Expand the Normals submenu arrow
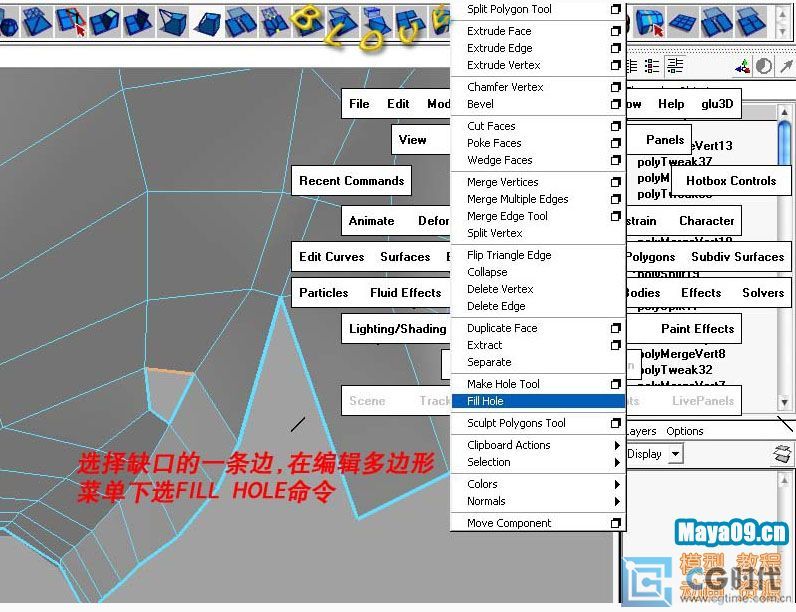 [x=617, y=501]
